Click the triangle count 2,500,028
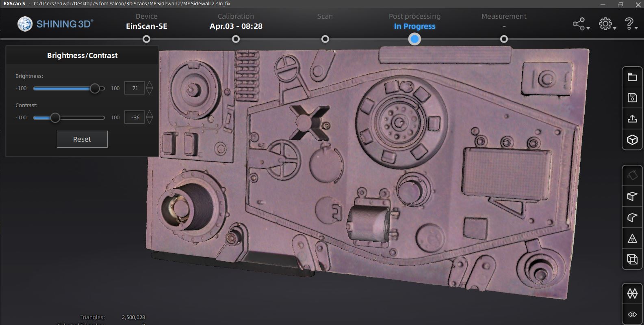Viewport: 644px width, 325px height. pos(133,317)
